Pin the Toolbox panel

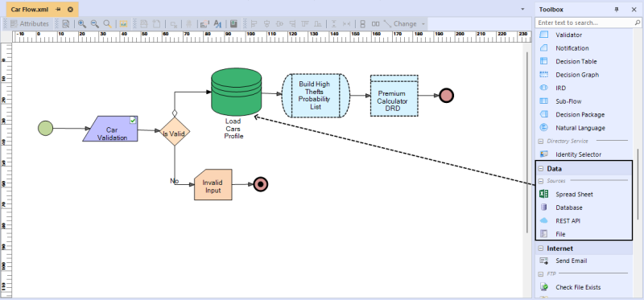pos(617,10)
